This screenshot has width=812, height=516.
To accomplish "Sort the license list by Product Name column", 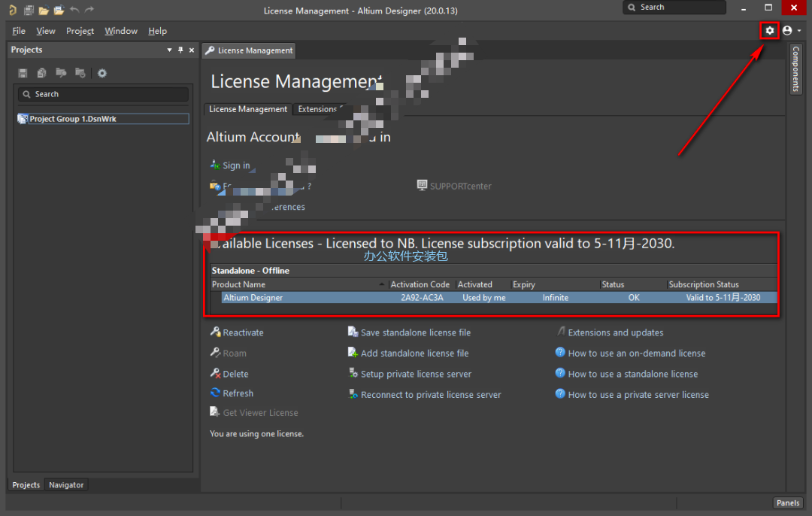I will 298,284.
